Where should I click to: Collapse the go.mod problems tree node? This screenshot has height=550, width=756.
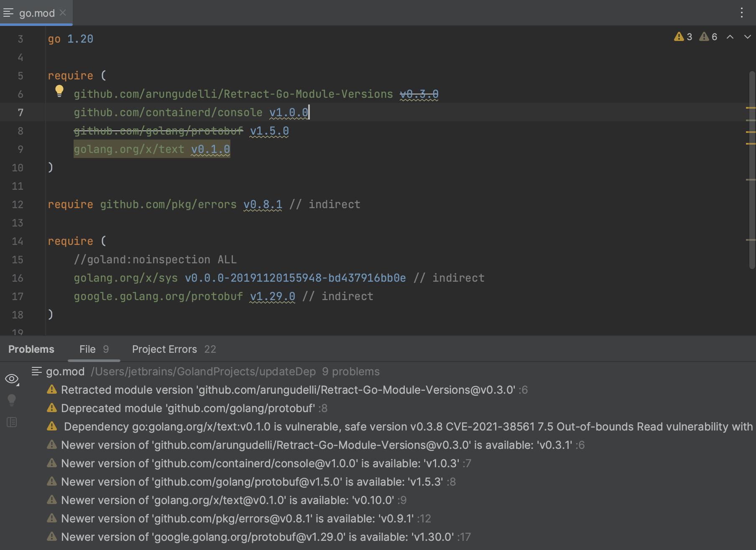coord(37,371)
